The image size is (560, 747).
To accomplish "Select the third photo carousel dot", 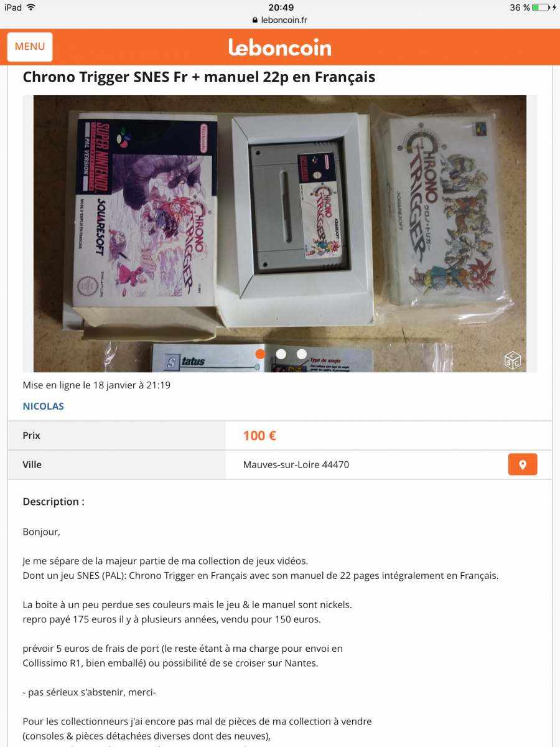I will [302, 354].
